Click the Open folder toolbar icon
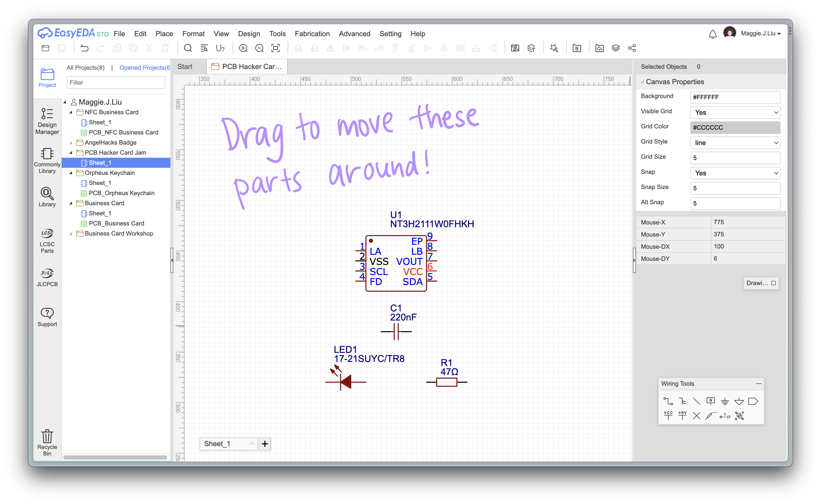The height and width of the screenshot is (504, 821). click(46, 48)
